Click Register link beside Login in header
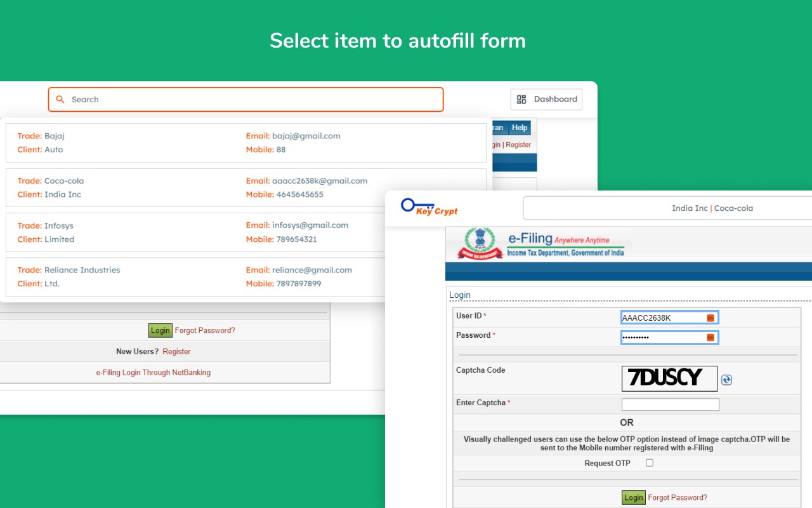The height and width of the screenshot is (508, 812). click(x=518, y=145)
